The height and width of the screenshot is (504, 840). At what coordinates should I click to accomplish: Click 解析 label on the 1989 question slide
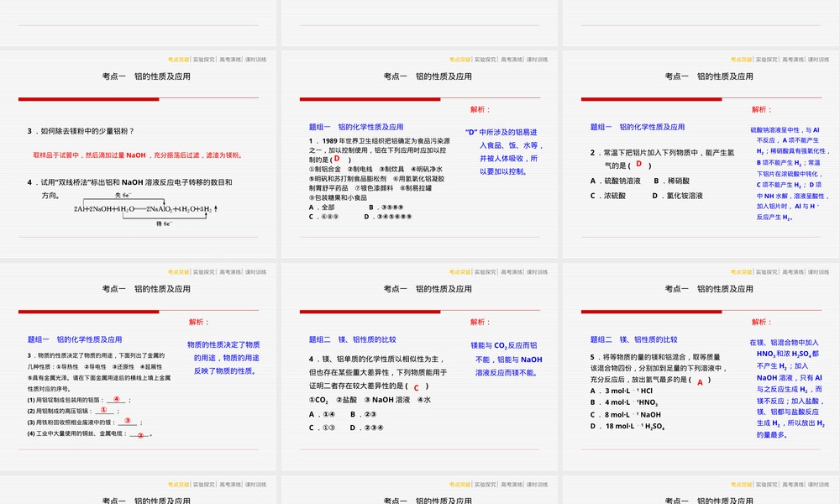pyautogui.click(x=480, y=109)
